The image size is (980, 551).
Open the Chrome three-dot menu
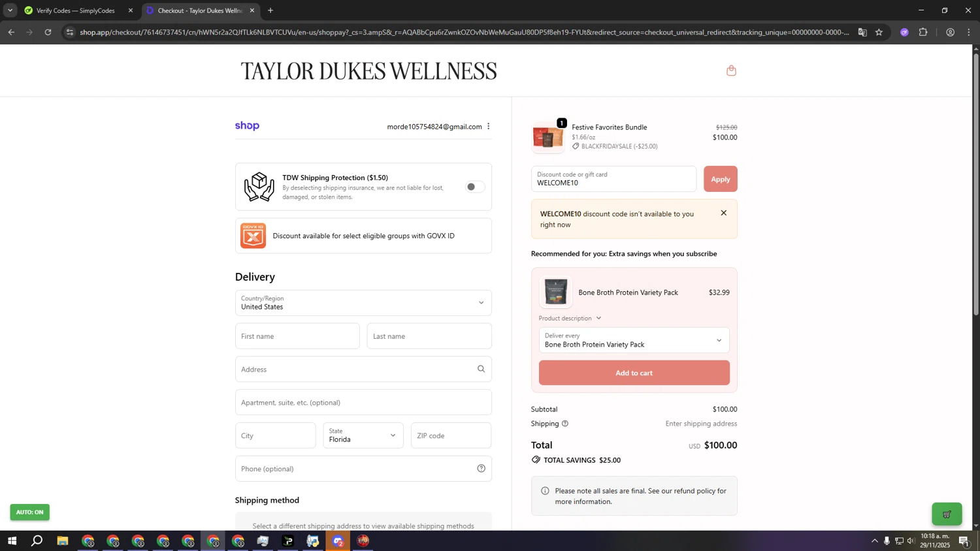(x=970, y=32)
